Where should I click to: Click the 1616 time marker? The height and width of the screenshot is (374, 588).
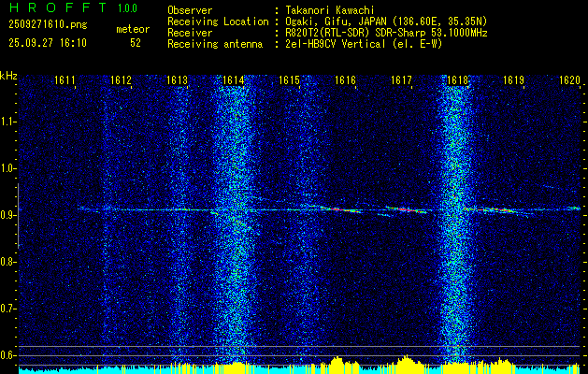[346, 81]
